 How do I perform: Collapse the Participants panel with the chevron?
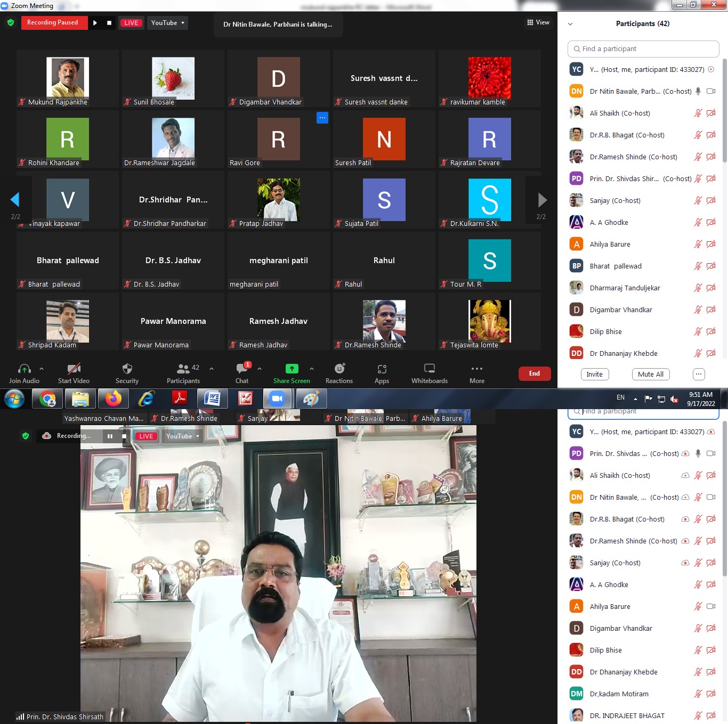[570, 24]
